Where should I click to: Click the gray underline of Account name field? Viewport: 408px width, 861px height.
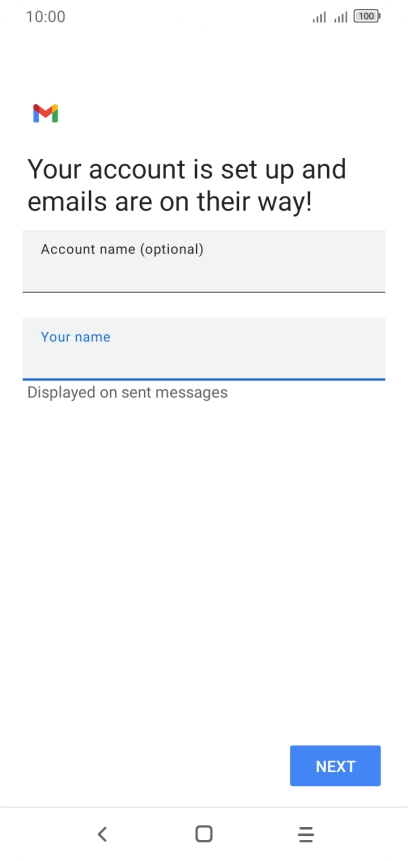(204, 292)
